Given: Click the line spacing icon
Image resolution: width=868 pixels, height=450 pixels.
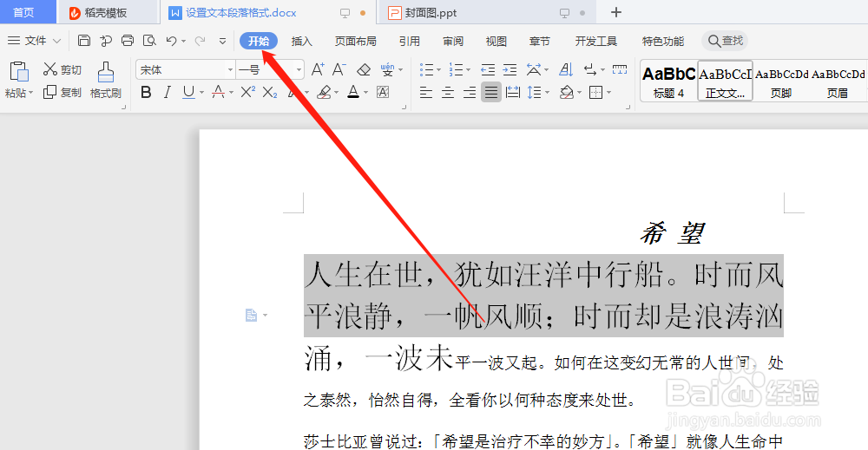Looking at the screenshot, I should coord(534,92).
